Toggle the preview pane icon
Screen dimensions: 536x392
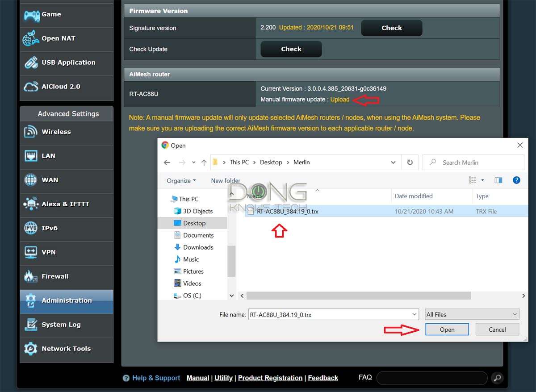498,180
